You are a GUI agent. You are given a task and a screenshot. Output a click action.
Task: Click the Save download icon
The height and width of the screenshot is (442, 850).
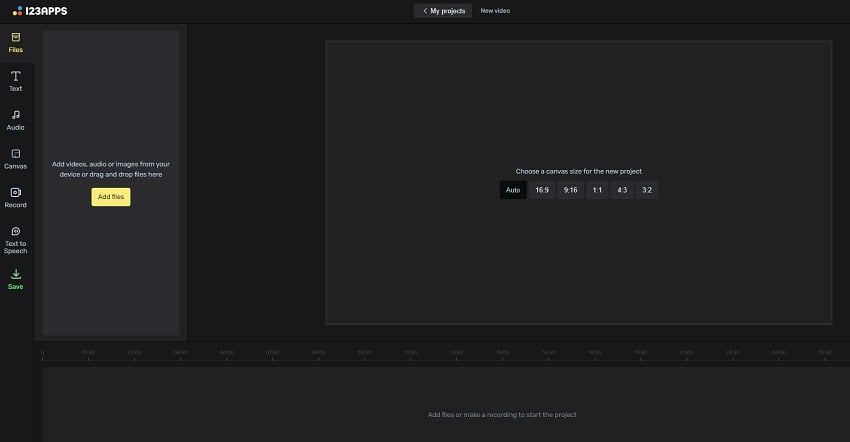(16, 274)
